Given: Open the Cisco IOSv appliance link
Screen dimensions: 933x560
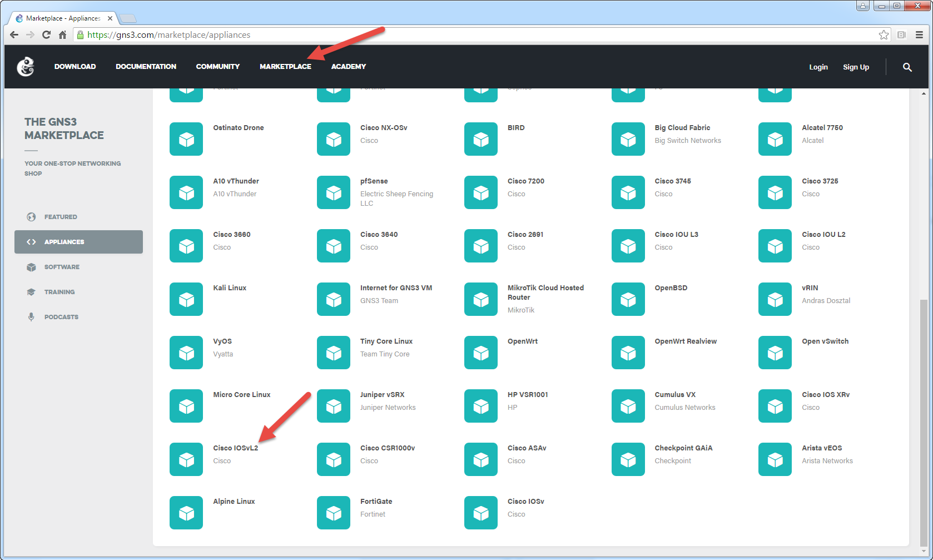Looking at the screenshot, I should [525, 502].
